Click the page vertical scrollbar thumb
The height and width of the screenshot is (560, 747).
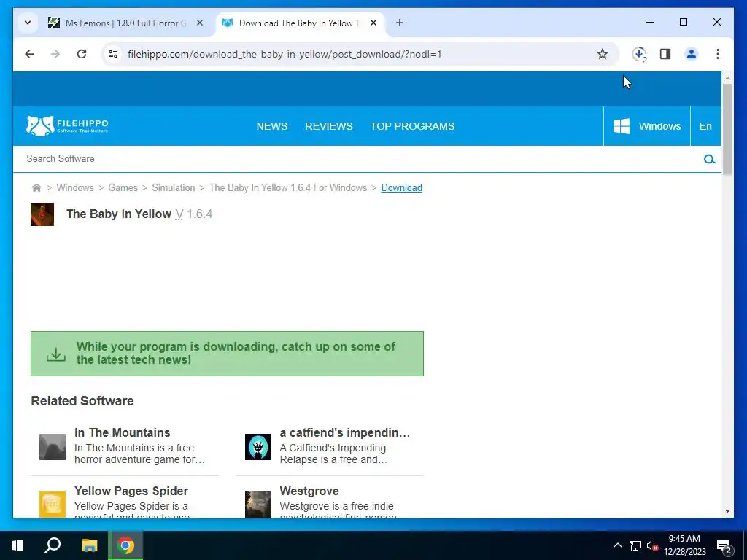[727, 129]
